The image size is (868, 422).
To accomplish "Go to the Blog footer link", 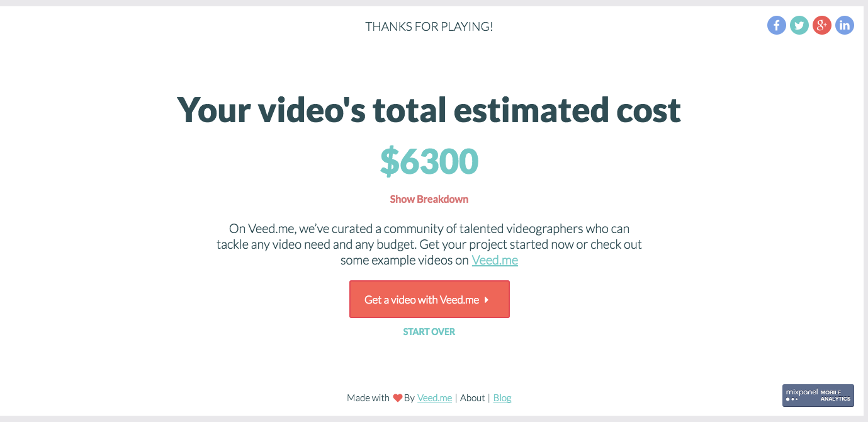I will point(502,398).
